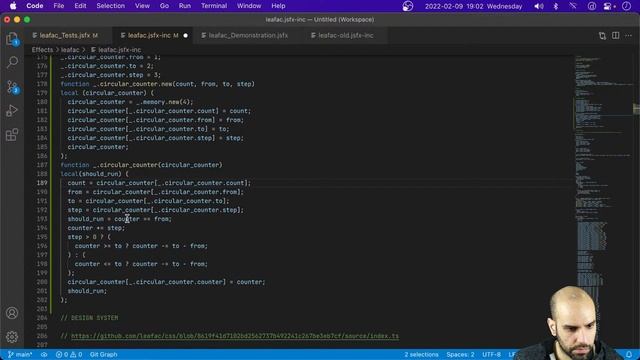Split the editor to the right
This screenshot has height=360, width=640.
pos(616,36)
